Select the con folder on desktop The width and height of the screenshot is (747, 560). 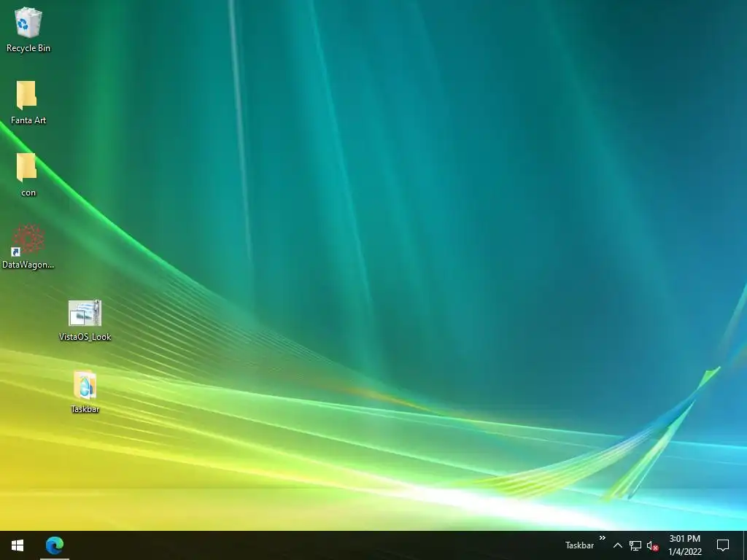27,168
